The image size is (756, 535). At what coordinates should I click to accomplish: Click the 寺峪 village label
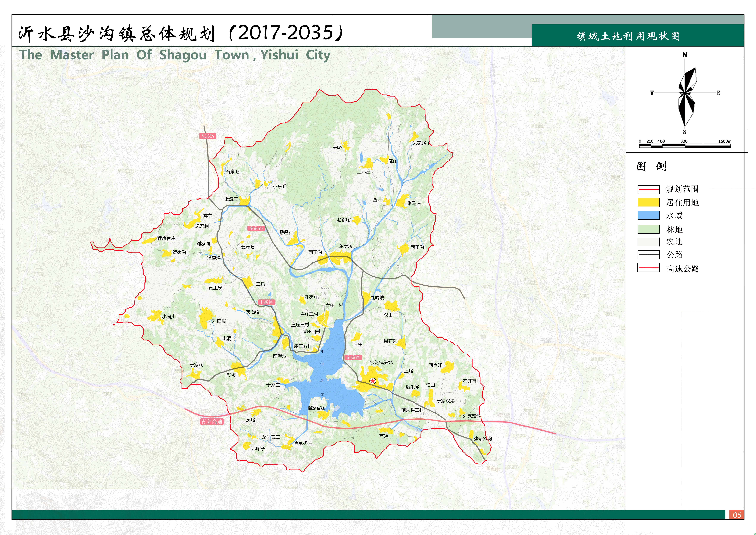[337, 147]
